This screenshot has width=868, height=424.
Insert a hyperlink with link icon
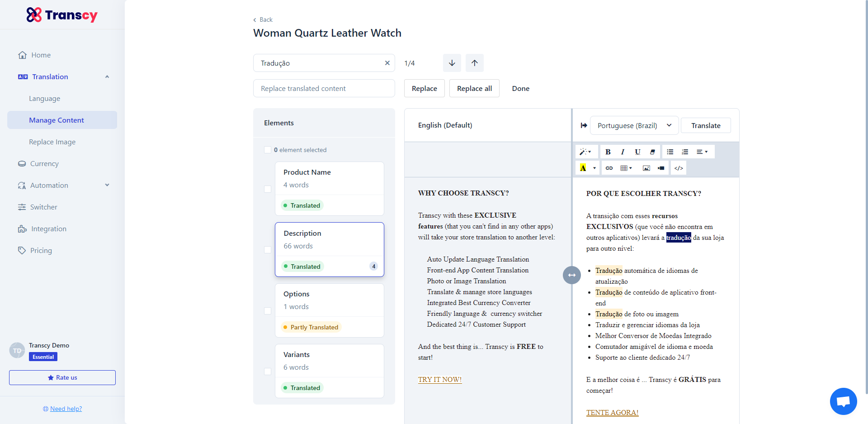tap(609, 168)
